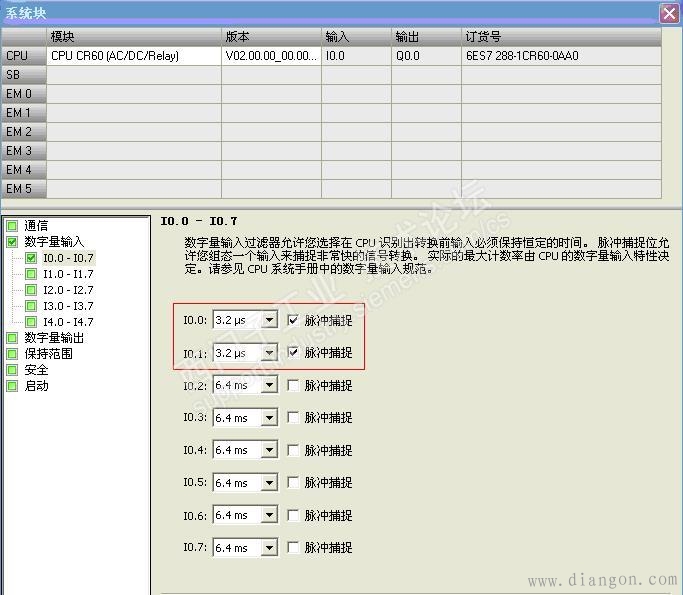
Task: Select the EM 2 row header
Action: pyautogui.click(x=24, y=132)
